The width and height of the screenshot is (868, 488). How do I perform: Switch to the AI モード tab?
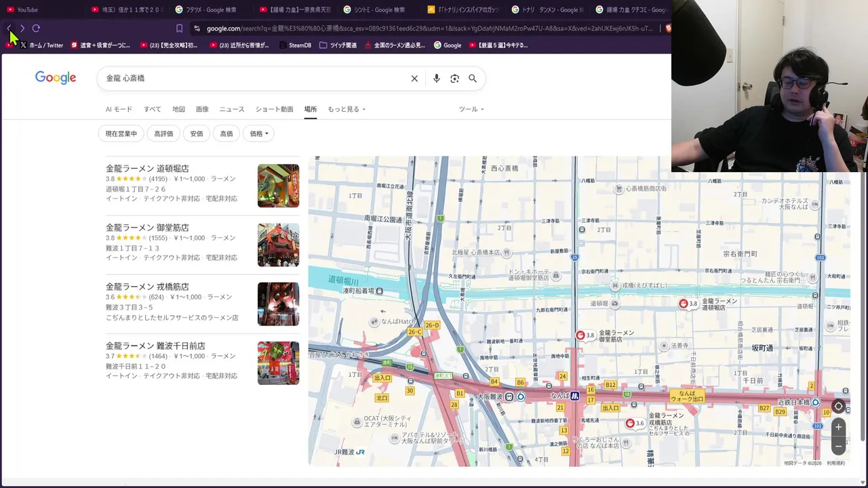[x=119, y=109]
